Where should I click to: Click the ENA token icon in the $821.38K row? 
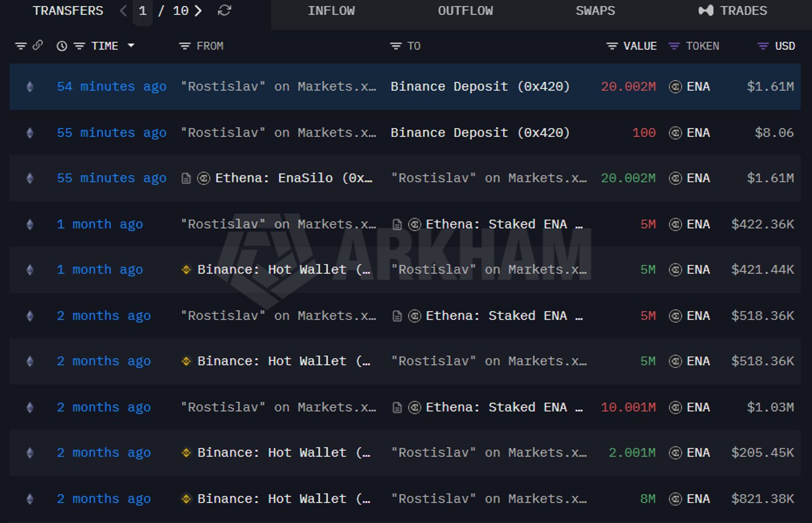(x=675, y=499)
